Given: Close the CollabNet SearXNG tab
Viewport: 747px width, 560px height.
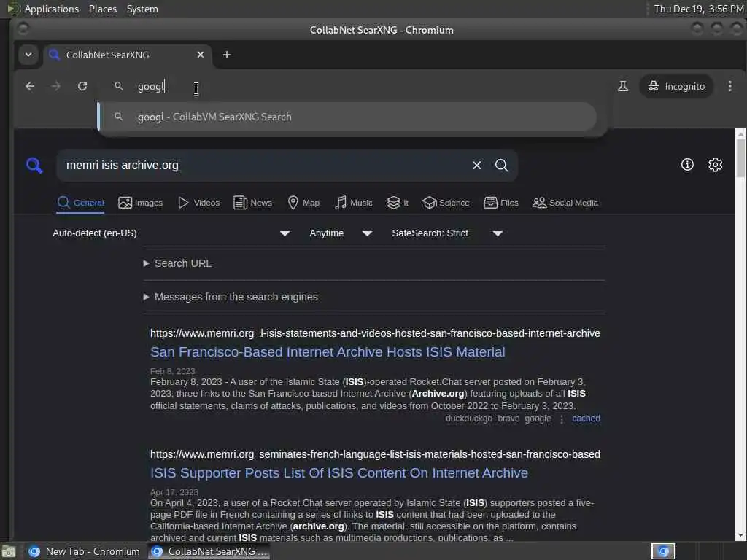Looking at the screenshot, I should pyautogui.click(x=201, y=55).
